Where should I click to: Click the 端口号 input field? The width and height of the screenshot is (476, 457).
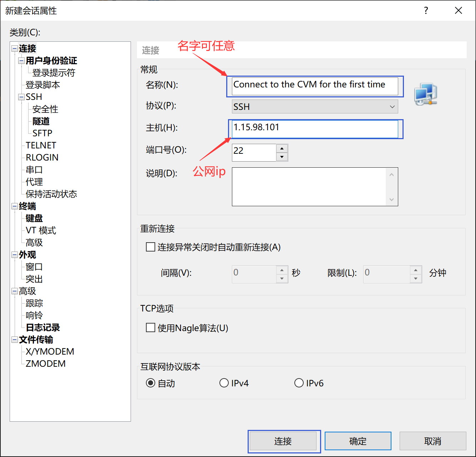[x=254, y=153]
